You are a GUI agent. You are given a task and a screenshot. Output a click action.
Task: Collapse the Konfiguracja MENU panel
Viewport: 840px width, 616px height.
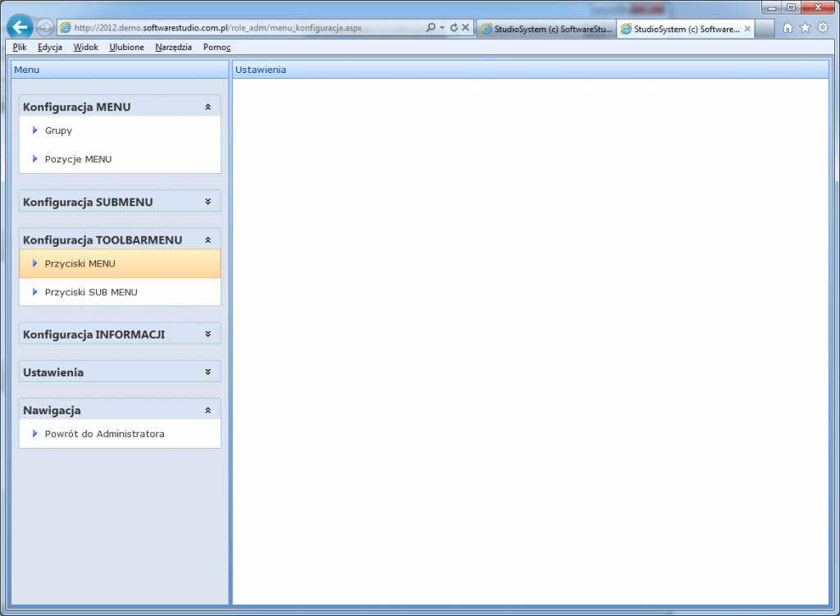coord(208,107)
